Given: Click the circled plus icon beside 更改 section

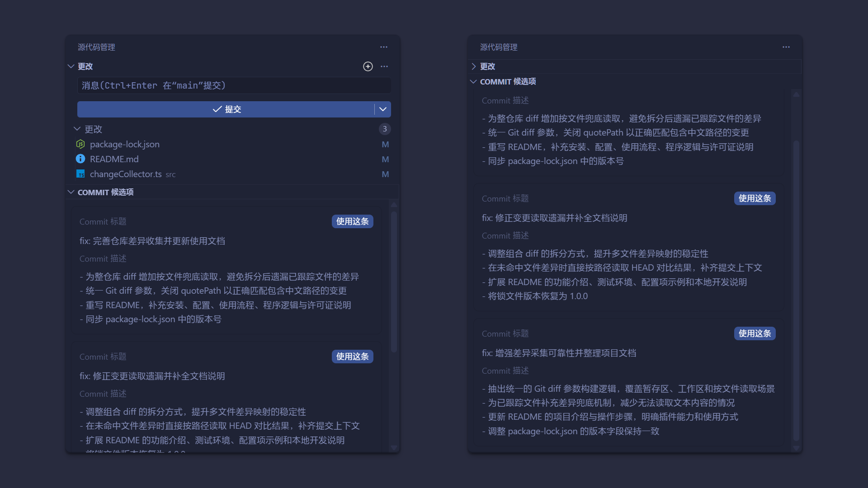Looking at the screenshot, I should pyautogui.click(x=368, y=66).
